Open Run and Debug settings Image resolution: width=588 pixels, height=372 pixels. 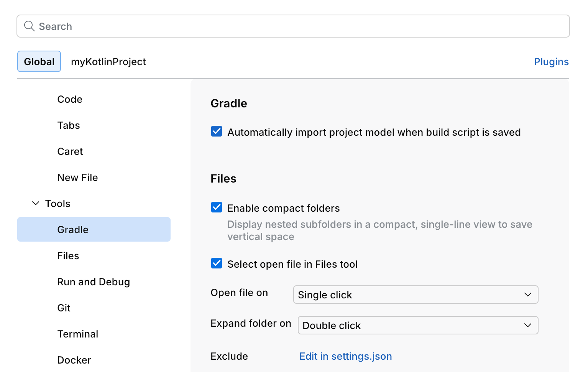[x=94, y=281]
